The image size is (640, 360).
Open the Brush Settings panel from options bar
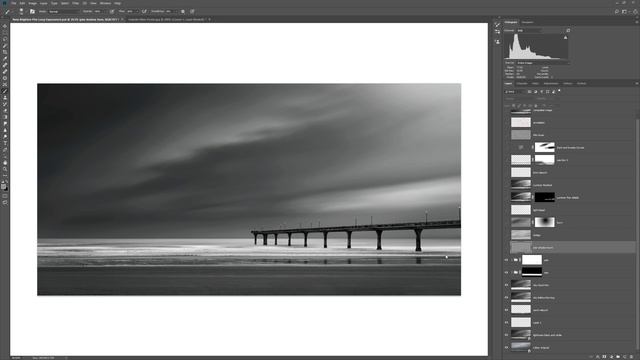tap(32, 11)
